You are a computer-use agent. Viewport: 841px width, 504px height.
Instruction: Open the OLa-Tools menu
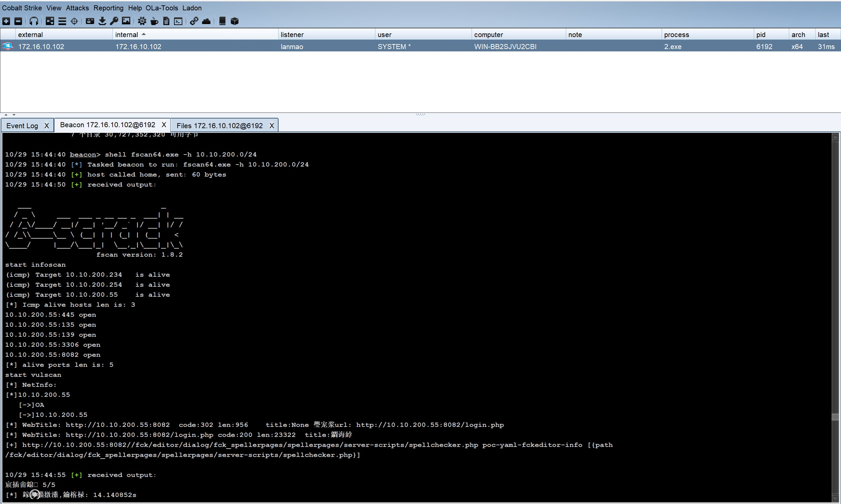tap(162, 8)
